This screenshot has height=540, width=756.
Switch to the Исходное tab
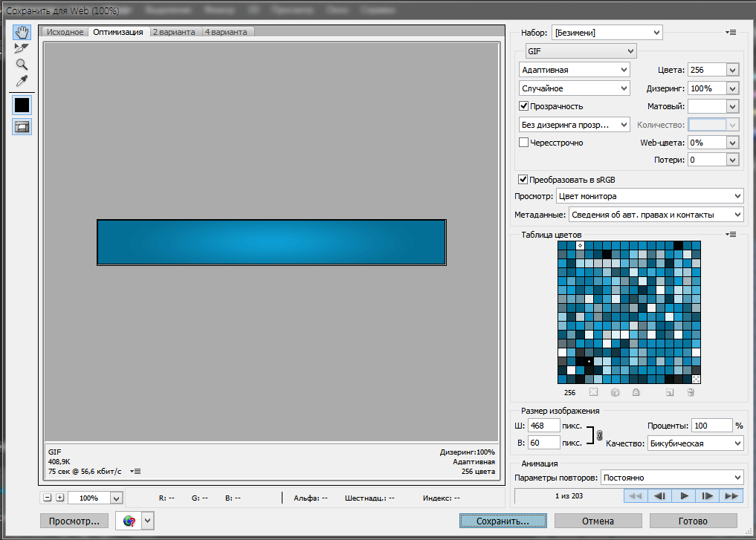point(65,32)
